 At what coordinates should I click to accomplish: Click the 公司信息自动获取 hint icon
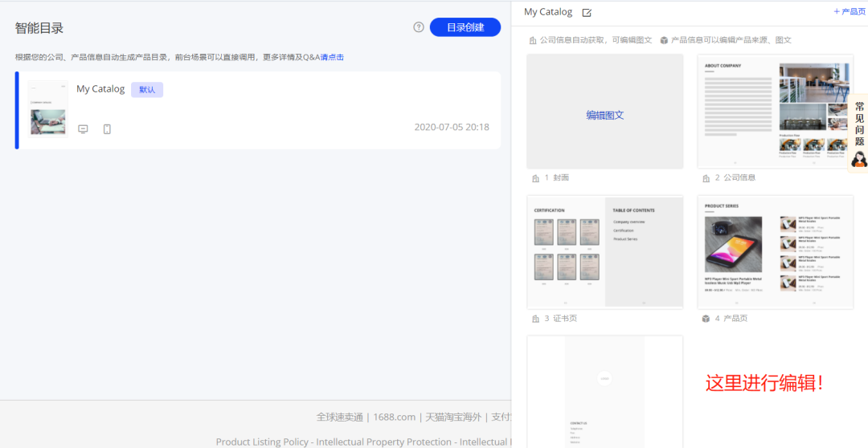[x=533, y=40]
